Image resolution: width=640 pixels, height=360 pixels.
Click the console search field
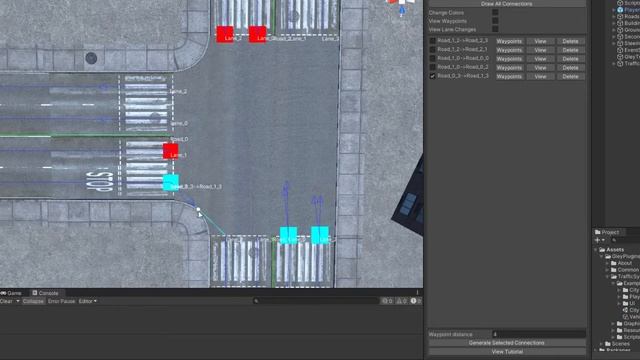point(315,301)
